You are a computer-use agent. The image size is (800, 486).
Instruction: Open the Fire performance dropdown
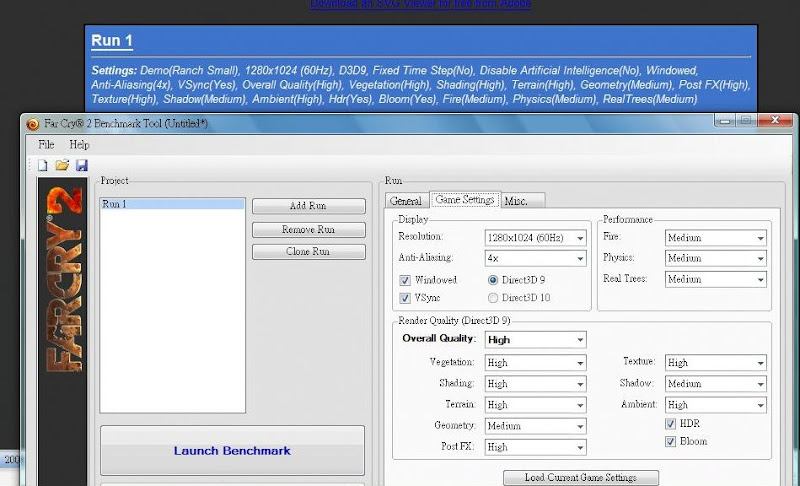coord(715,238)
